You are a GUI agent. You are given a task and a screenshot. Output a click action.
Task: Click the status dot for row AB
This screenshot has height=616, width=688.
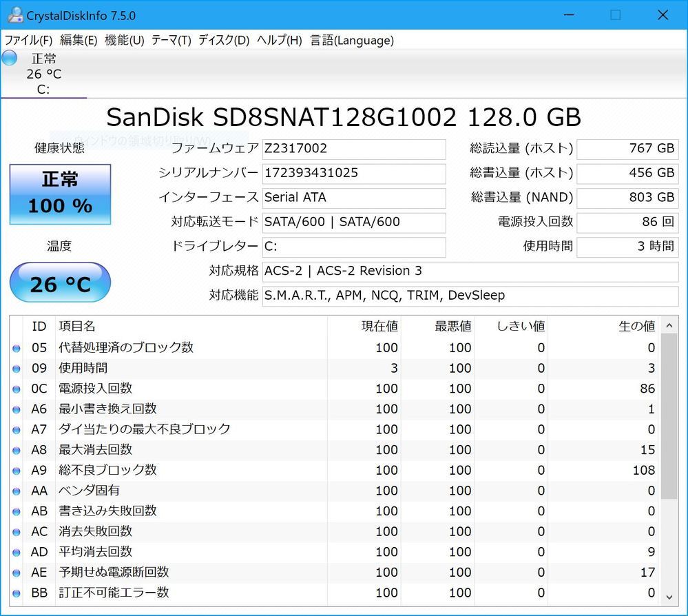click(17, 512)
